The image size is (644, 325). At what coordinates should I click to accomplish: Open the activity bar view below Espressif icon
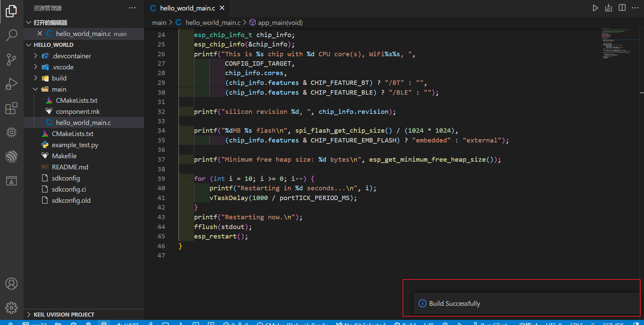tap(11, 181)
